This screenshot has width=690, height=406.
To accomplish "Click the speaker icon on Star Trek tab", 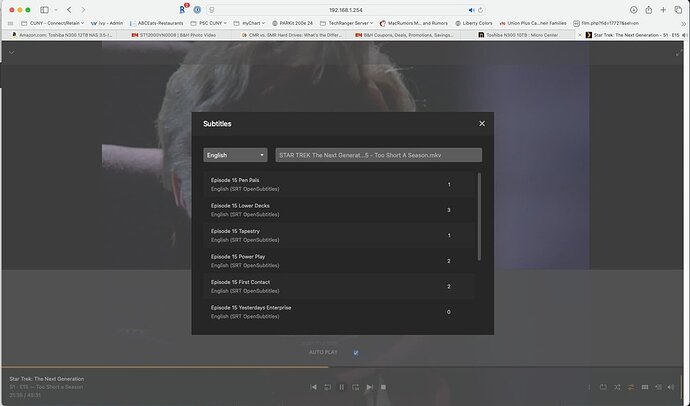I will coord(683,35).
